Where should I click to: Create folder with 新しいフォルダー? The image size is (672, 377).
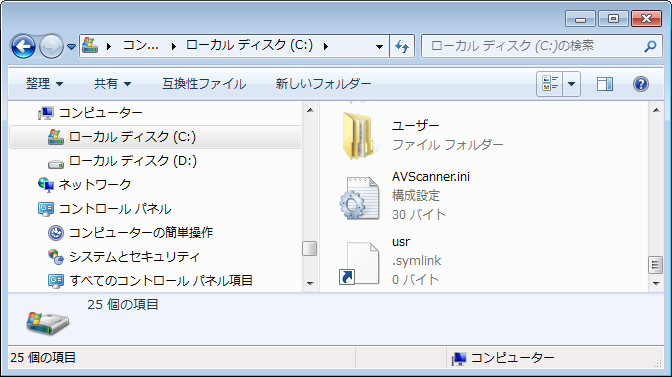(x=324, y=84)
